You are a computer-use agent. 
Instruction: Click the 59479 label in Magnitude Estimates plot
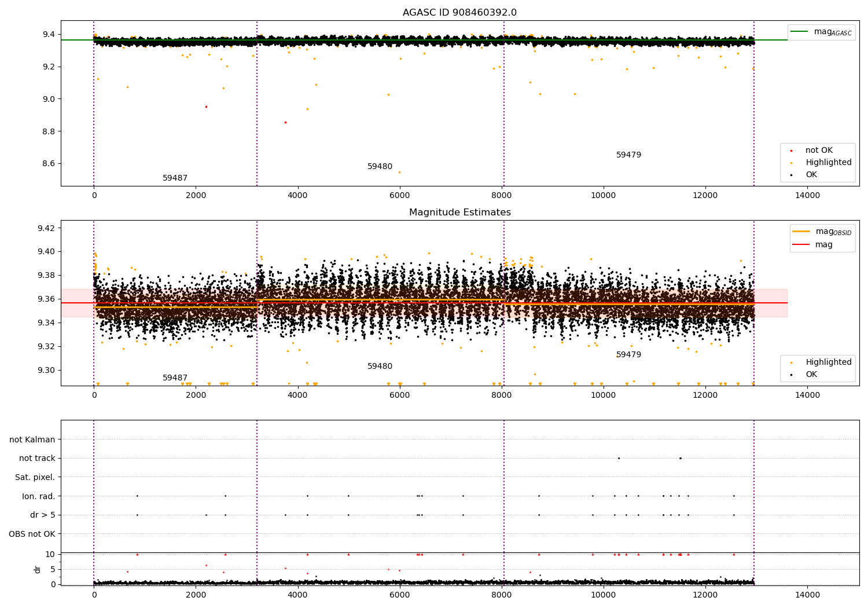pyautogui.click(x=628, y=355)
